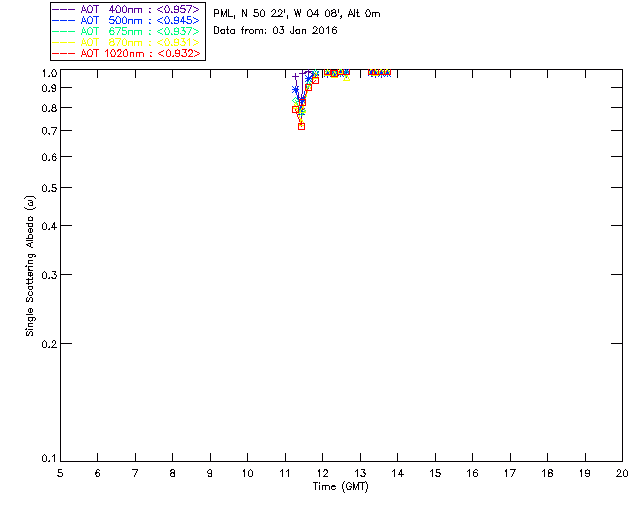This screenshot has height=512, width=640.
Task: Click the y-axis tick label 0.5
Action: click(x=49, y=188)
